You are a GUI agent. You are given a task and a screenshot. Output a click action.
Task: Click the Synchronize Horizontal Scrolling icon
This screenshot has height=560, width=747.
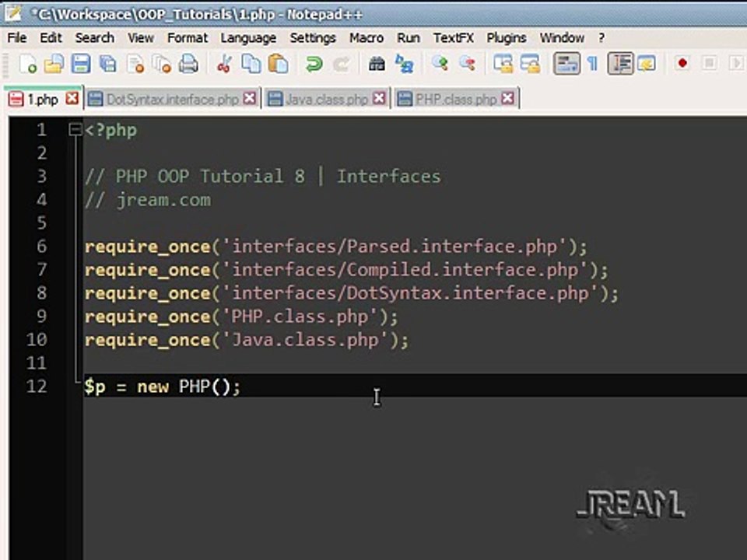(x=530, y=63)
